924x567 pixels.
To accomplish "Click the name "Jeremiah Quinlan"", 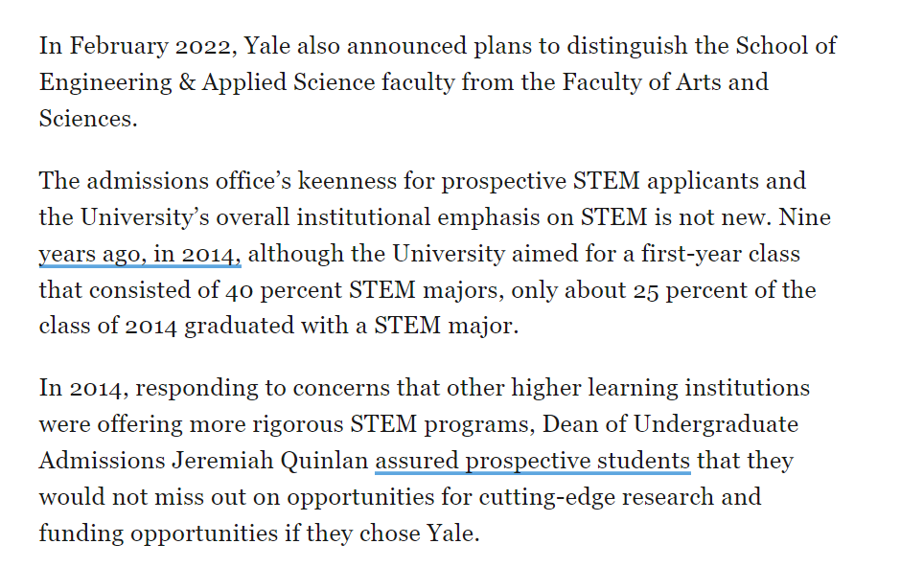I will tap(270, 461).
